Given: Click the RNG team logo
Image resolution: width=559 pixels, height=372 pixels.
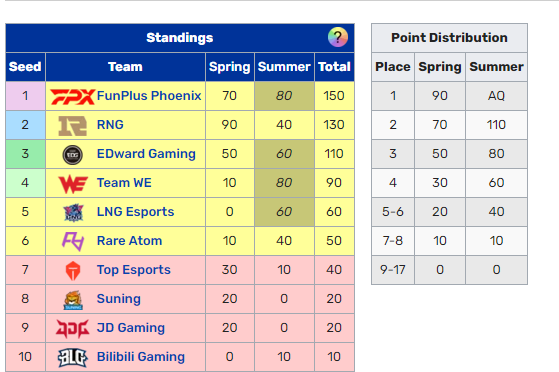Looking at the screenshot, I should [73, 126].
